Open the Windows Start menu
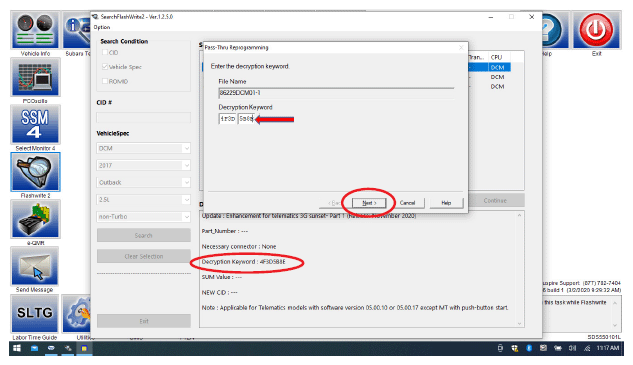Image resolution: width=633 pixels, height=365 pixels. point(17,348)
